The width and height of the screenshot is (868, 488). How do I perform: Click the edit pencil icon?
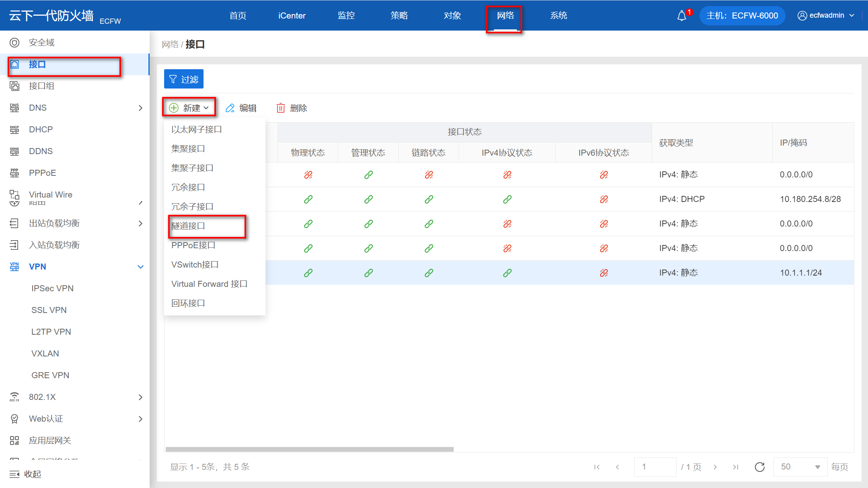pos(230,108)
